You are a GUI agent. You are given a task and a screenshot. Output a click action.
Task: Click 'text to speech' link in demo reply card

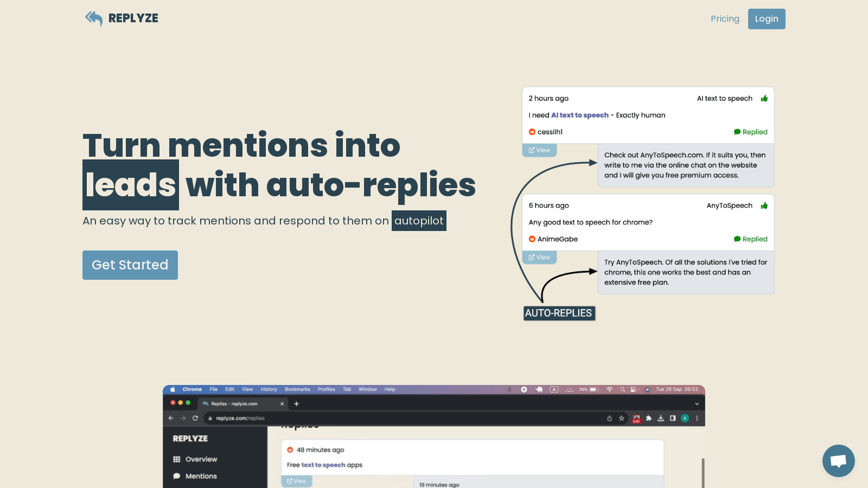click(323, 465)
